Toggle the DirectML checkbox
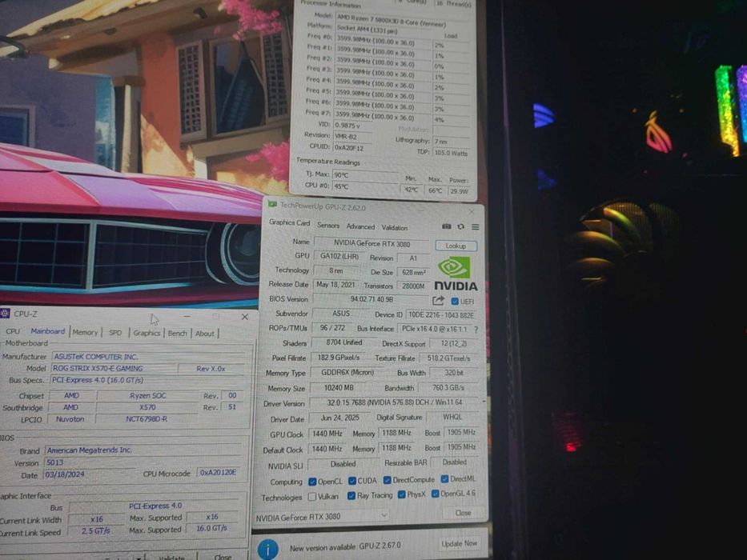Image resolution: width=747 pixels, height=560 pixels. pyautogui.click(x=444, y=479)
